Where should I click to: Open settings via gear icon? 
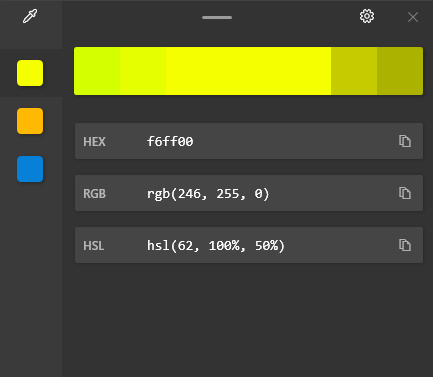pyautogui.click(x=367, y=16)
